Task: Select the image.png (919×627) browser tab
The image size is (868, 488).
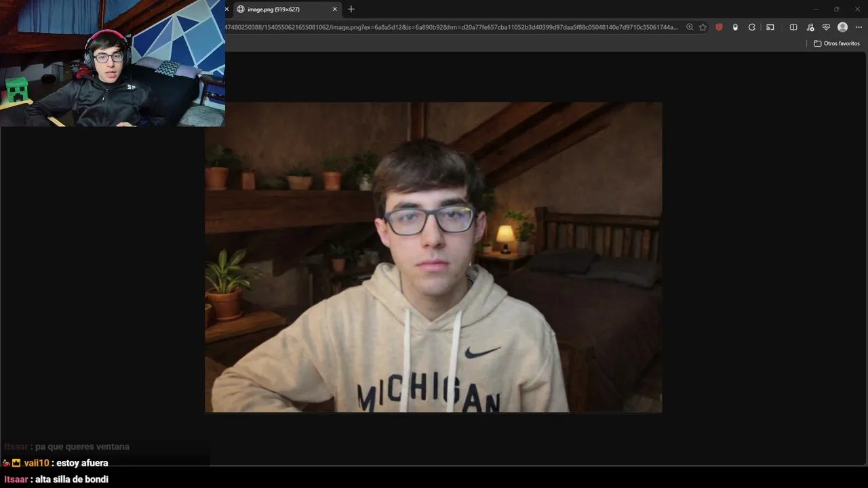Action: (x=286, y=9)
